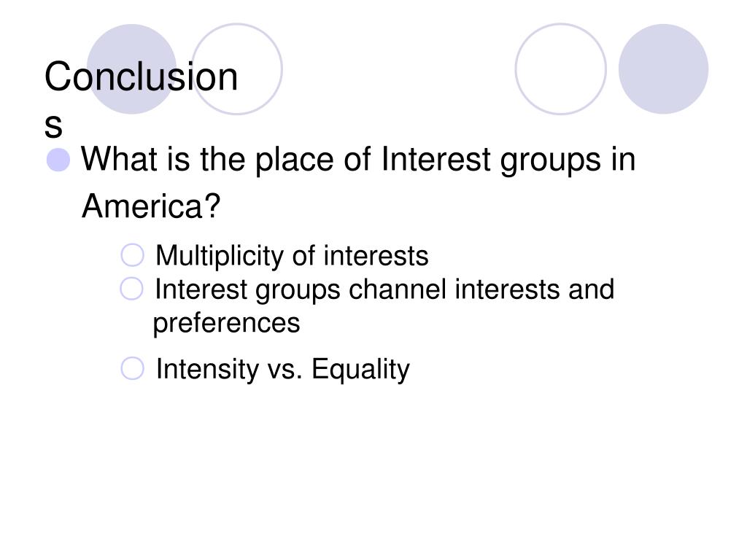Select the filled lavender bullet before 'What is'

[x=58, y=160]
